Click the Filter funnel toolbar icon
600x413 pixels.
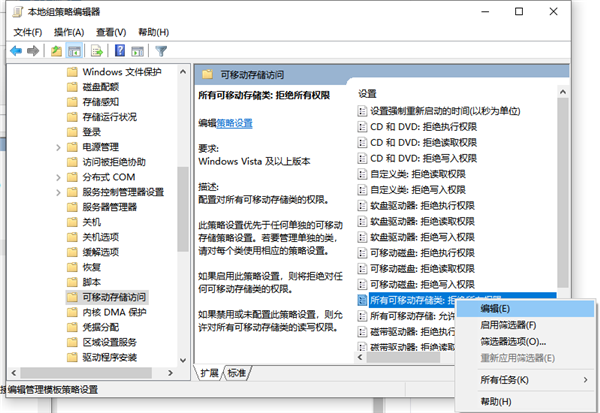point(161,50)
